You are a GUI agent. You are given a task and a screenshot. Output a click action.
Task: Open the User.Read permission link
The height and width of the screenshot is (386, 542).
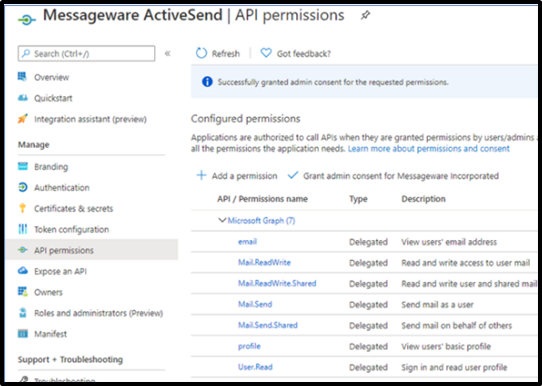[x=255, y=367]
